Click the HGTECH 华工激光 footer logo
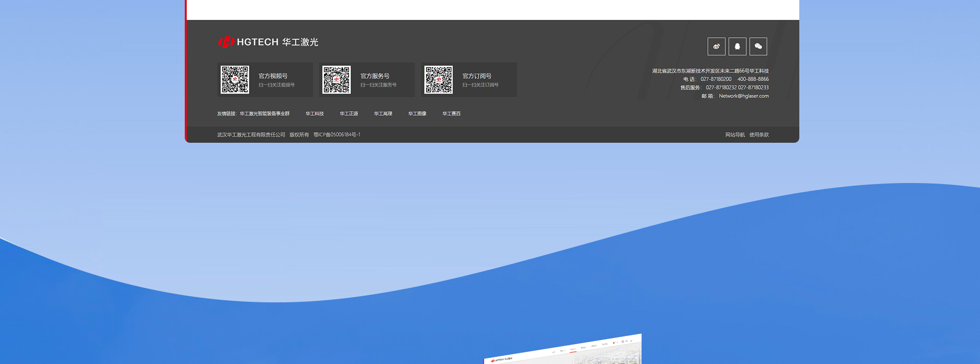Viewport: 980px width, 364px height. pyautogui.click(x=268, y=42)
